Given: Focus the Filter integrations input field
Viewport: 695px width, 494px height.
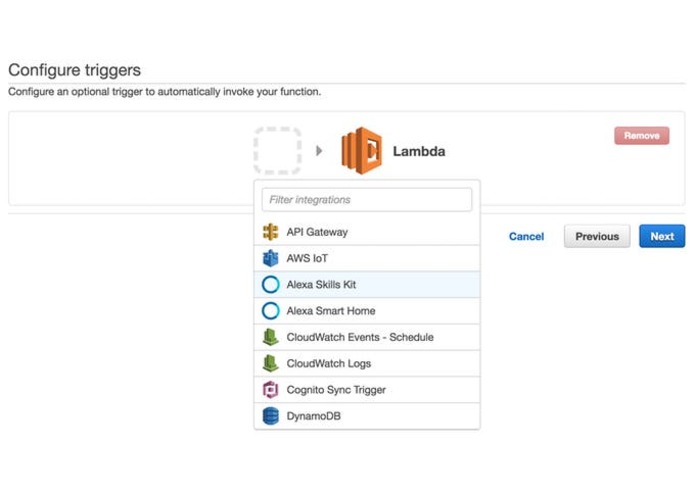Looking at the screenshot, I should (367, 200).
